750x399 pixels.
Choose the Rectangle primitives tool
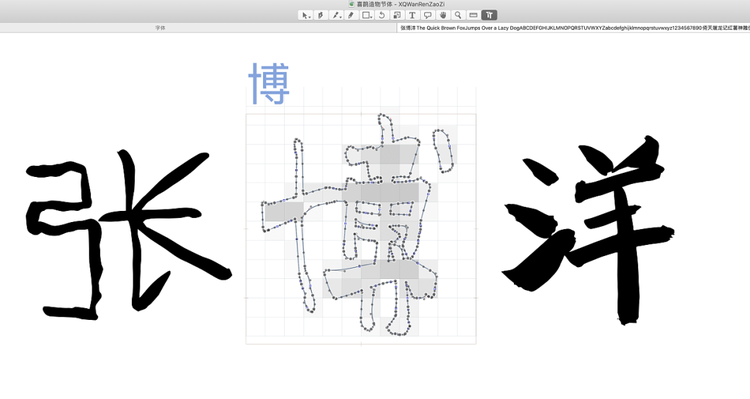pyautogui.click(x=366, y=15)
